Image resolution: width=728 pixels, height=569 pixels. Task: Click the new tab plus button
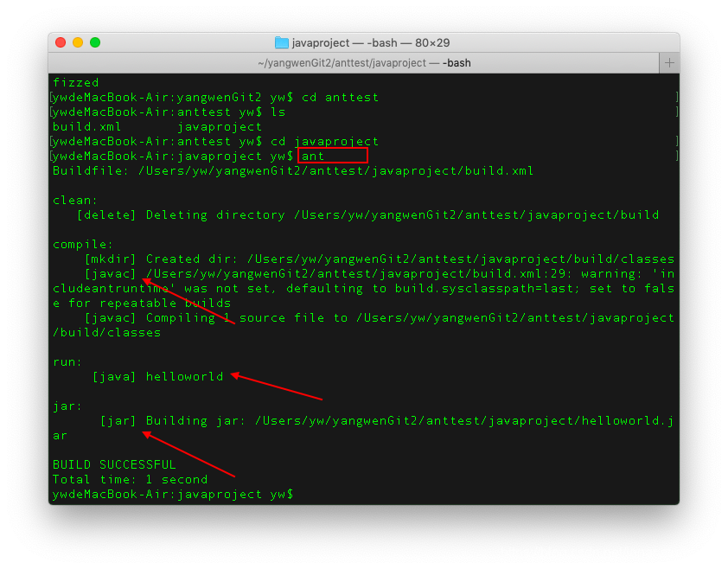tap(669, 63)
